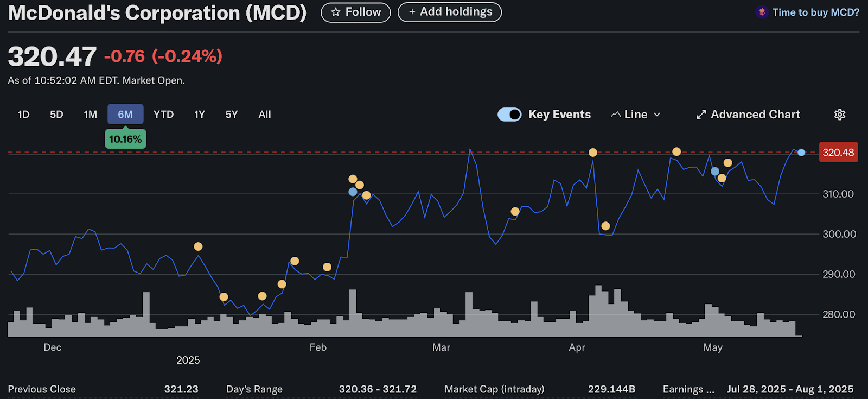The image size is (868, 399).
Task: Click the Previous Close value 321.23
Action: [181, 389]
